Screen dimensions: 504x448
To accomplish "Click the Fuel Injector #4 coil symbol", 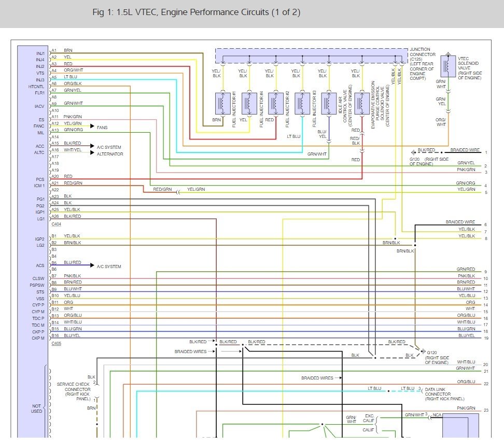I will tap(249, 103).
